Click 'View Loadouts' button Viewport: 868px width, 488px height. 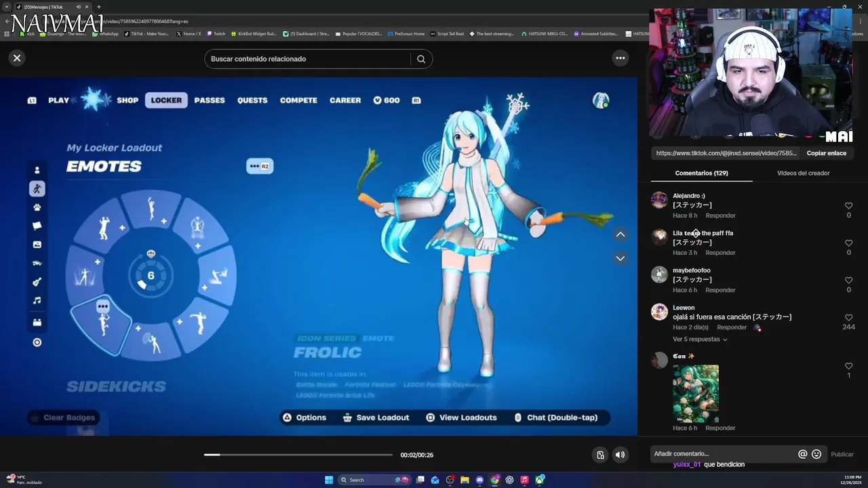[x=462, y=418]
